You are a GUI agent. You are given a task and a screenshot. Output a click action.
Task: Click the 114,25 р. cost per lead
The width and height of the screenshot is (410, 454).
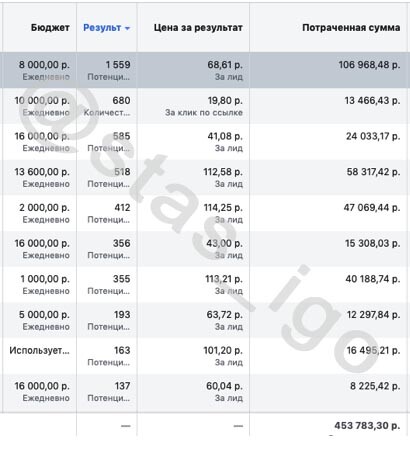pyautogui.click(x=223, y=207)
